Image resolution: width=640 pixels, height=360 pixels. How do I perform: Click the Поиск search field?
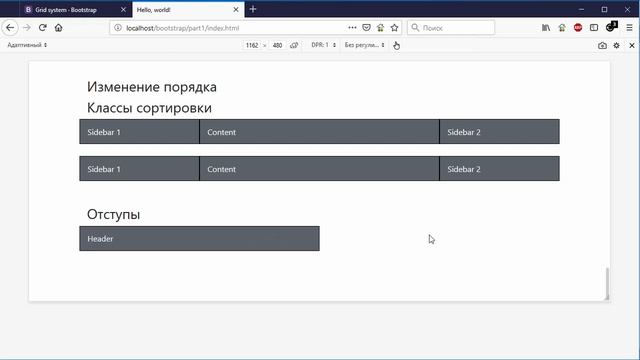point(451,28)
